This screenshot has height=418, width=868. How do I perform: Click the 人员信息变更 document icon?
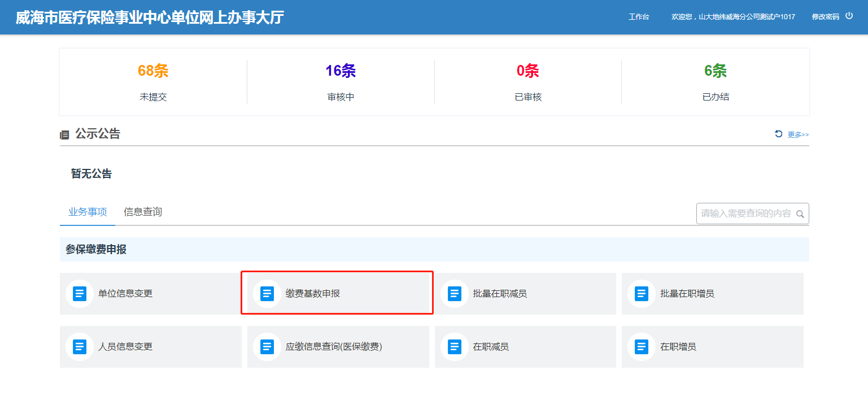(x=80, y=347)
